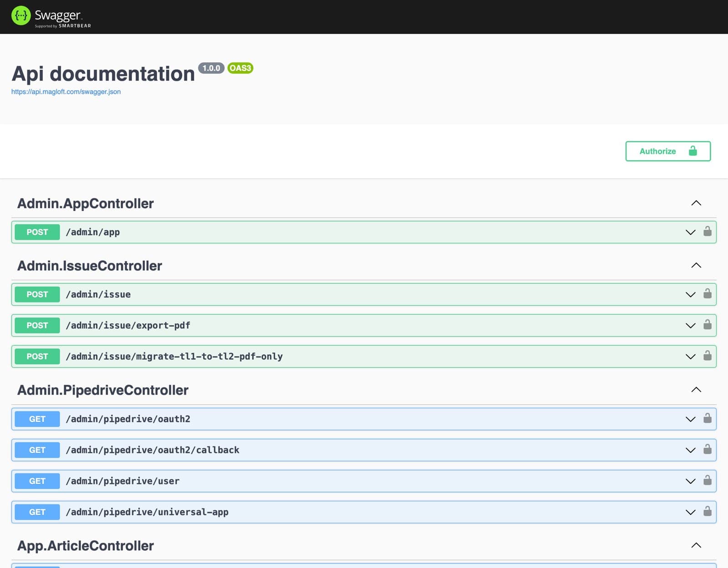Click the GET badge for /admin/pipedrive/user
This screenshot has height=568, width=728.
coord(37,481)
